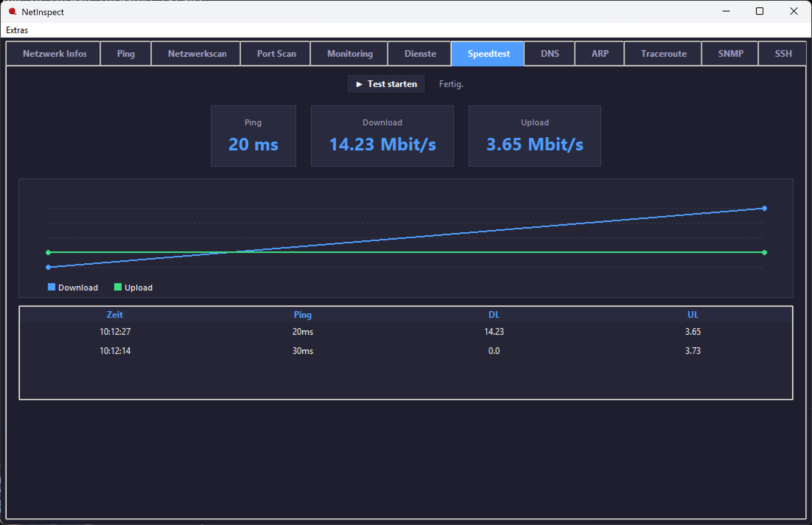
Task: Click the green Upload legend swatch
Action: (x=118, y=287)
